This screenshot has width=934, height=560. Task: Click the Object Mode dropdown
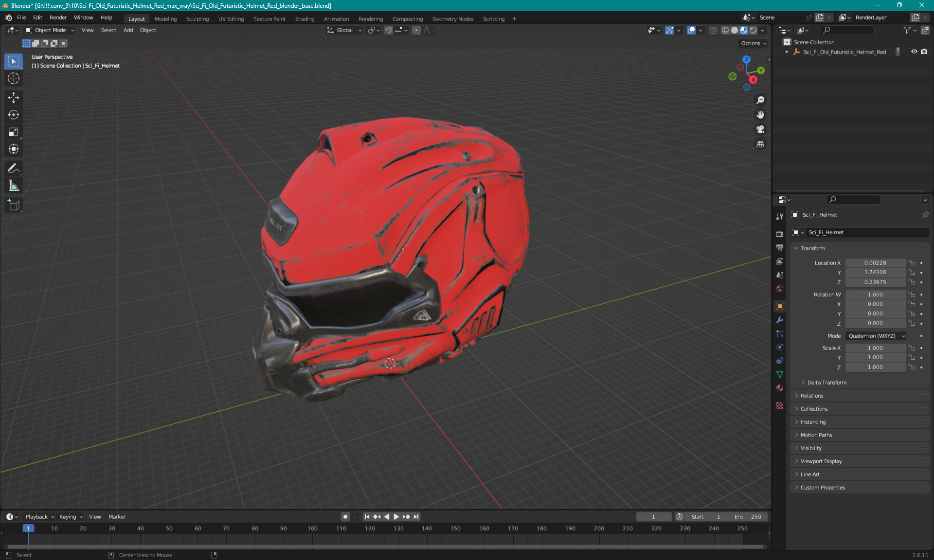pyautogui.click(x=49, y=29)
